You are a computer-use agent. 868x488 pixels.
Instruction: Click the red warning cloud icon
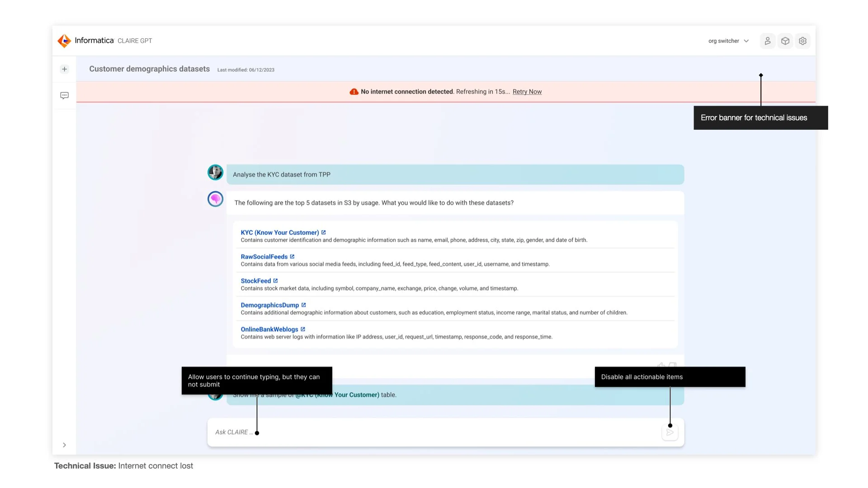coord(354,92)
